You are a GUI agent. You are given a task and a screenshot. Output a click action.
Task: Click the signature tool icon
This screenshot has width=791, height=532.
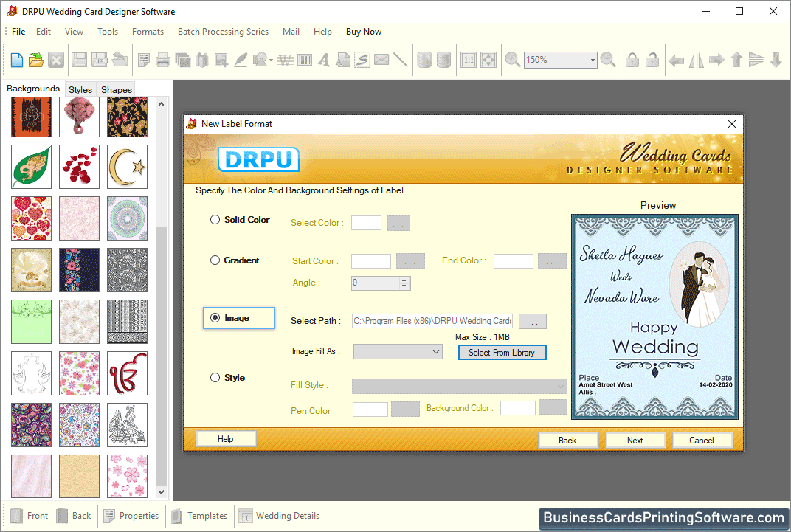(362, 60)
